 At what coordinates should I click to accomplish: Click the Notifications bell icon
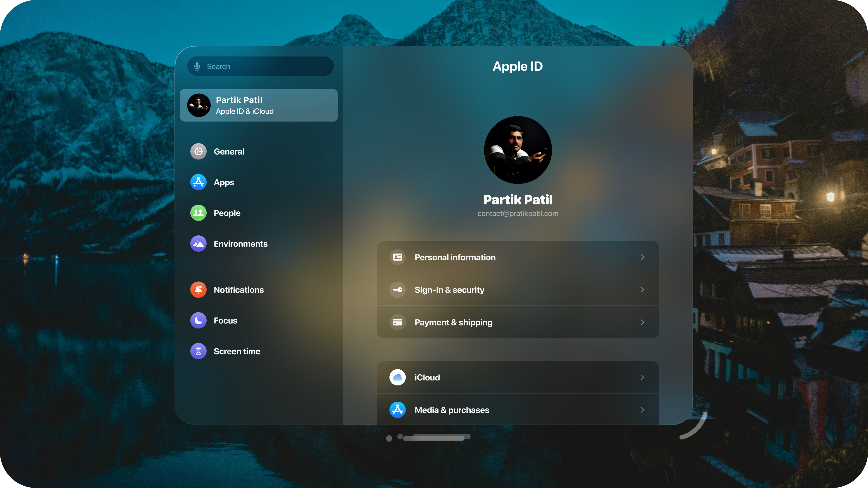pyautogui.click(x=198, y=290)
